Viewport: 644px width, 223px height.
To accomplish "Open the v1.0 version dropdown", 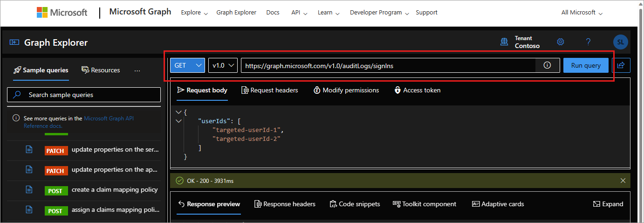I will [223, 65].
